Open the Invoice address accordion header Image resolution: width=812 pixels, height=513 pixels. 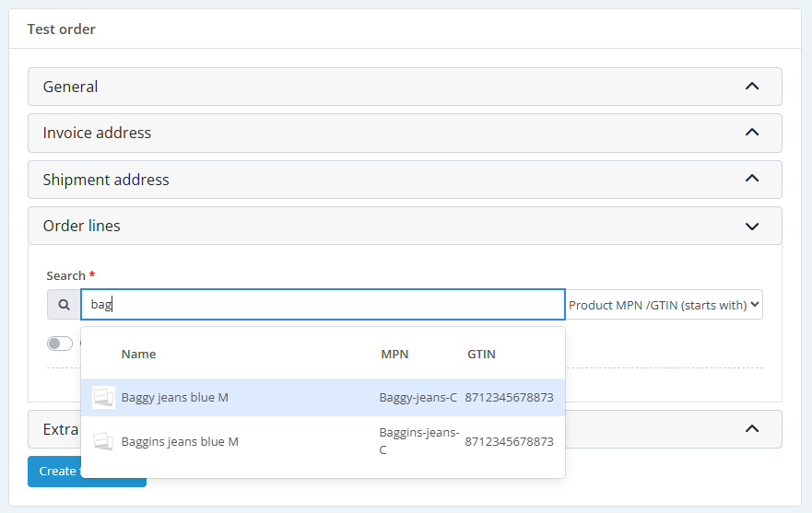click(405, 133)
